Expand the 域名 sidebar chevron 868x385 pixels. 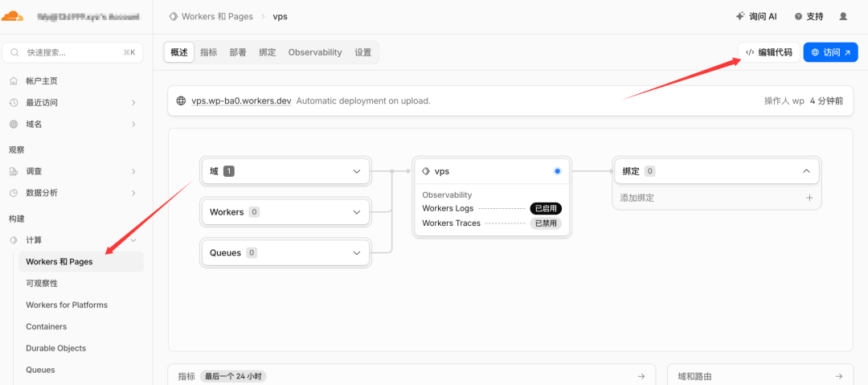point(133,124)
